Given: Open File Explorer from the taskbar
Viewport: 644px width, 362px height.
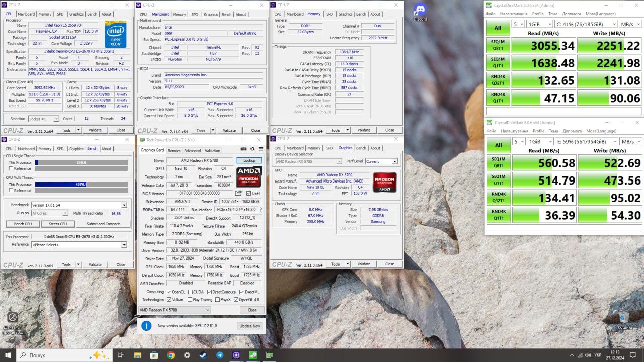Looking at the screenshot, I should (x=137, y=355).
